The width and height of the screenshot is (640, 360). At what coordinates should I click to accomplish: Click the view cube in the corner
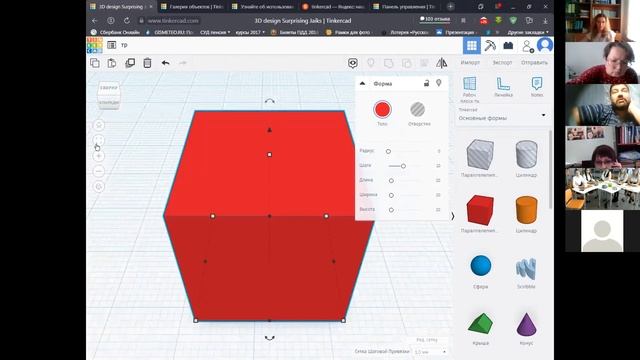tap(109, 95)
